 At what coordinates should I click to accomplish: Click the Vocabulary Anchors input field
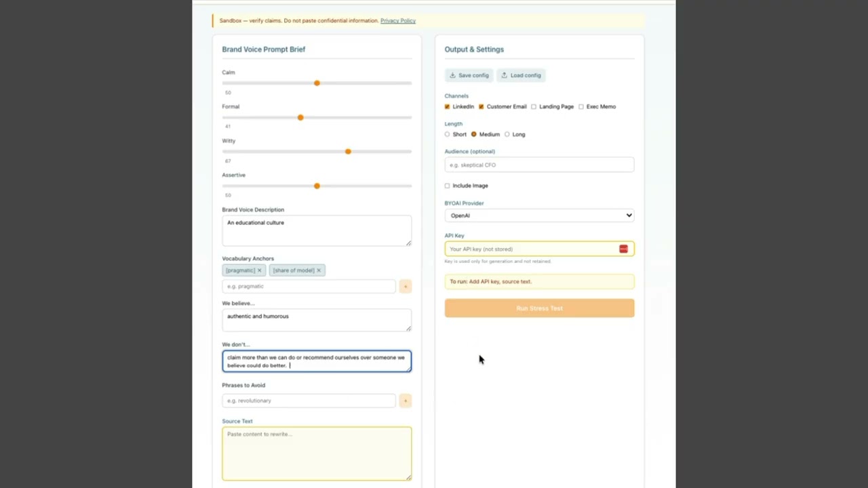[309, 286]
